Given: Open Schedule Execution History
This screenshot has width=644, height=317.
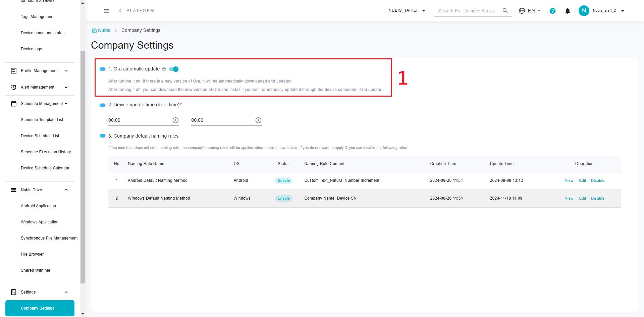Looking at the screenshot, I should pyautogui.click(x=46, y=152).
